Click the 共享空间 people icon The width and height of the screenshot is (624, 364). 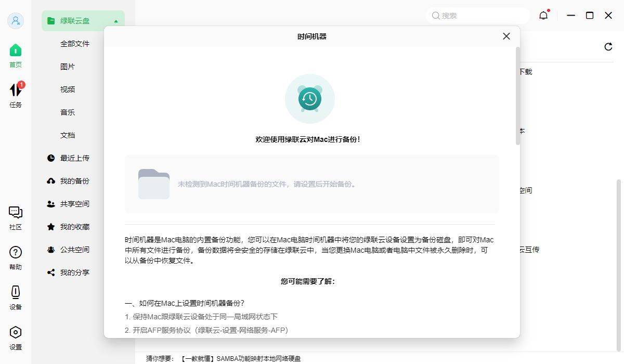51,204
